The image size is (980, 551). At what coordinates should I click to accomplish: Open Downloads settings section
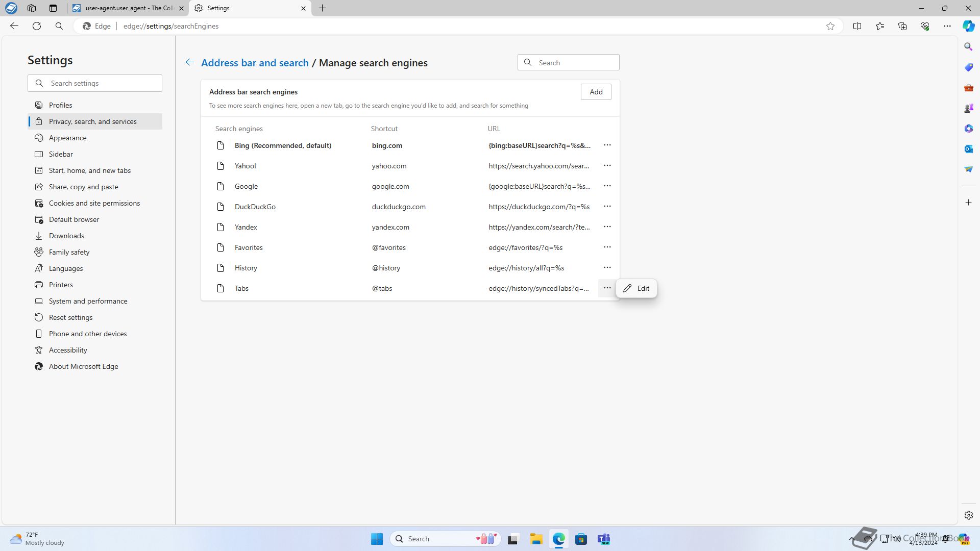click(95, 236)
